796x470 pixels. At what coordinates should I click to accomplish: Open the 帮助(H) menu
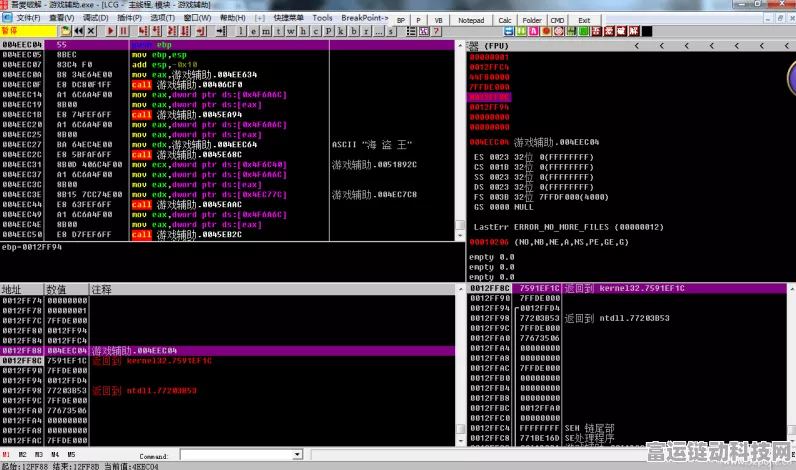pos(233,18)
